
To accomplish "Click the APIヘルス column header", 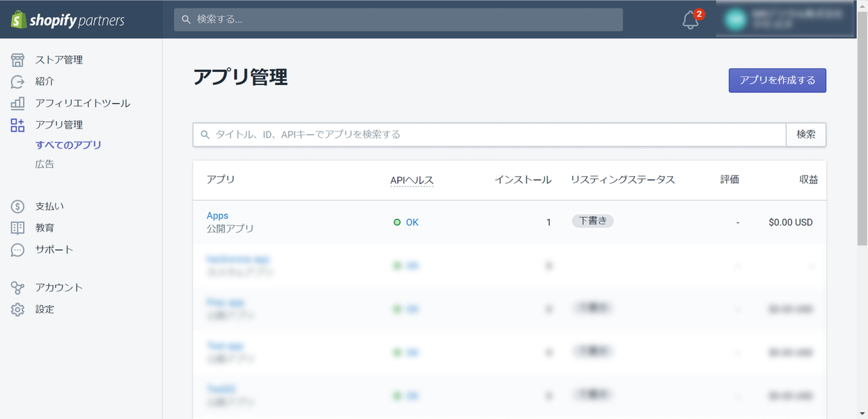I will 412,180.
